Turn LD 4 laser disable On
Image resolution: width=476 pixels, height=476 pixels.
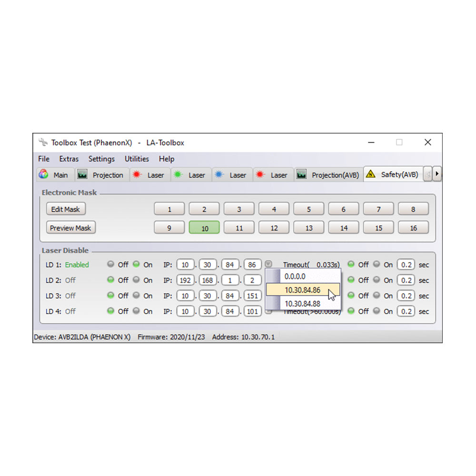(x=136, y=310)
